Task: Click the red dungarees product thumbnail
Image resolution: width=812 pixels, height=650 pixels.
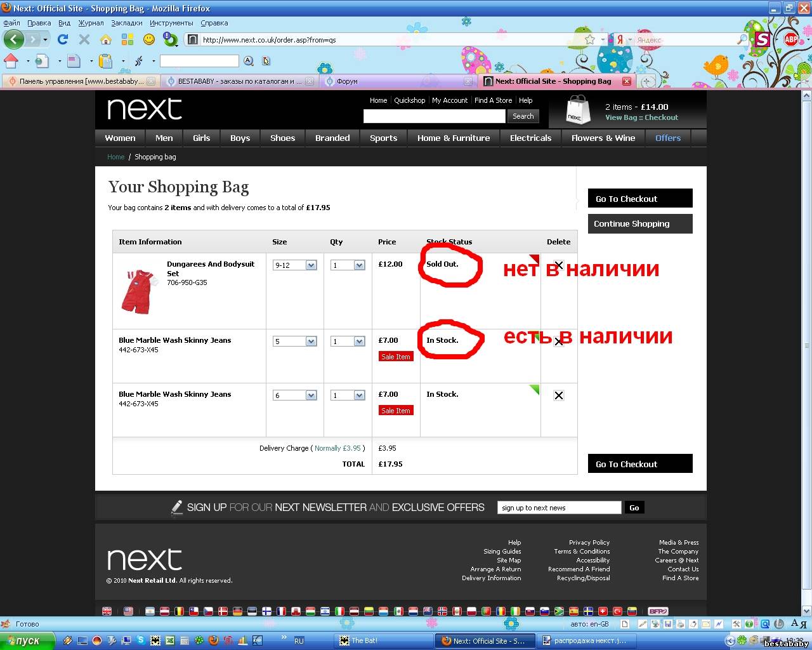Action: [138, 291]
